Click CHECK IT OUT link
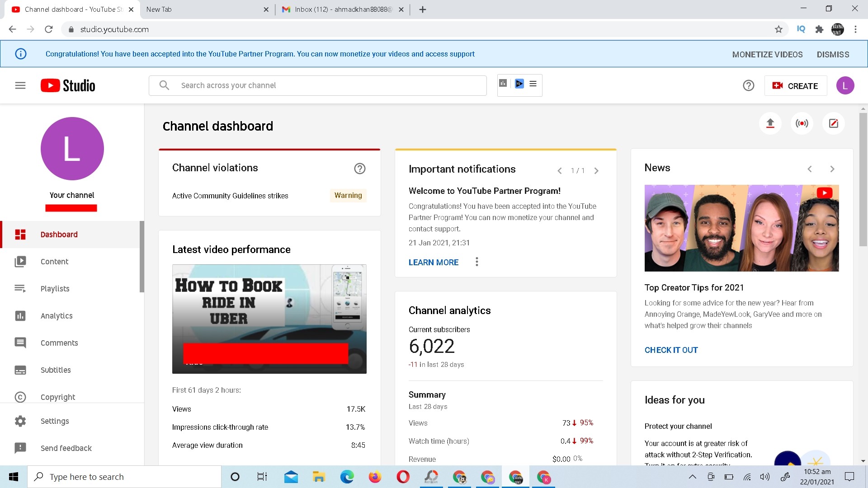868x488 pixels. pyautogui.click(x=671, y=350)
